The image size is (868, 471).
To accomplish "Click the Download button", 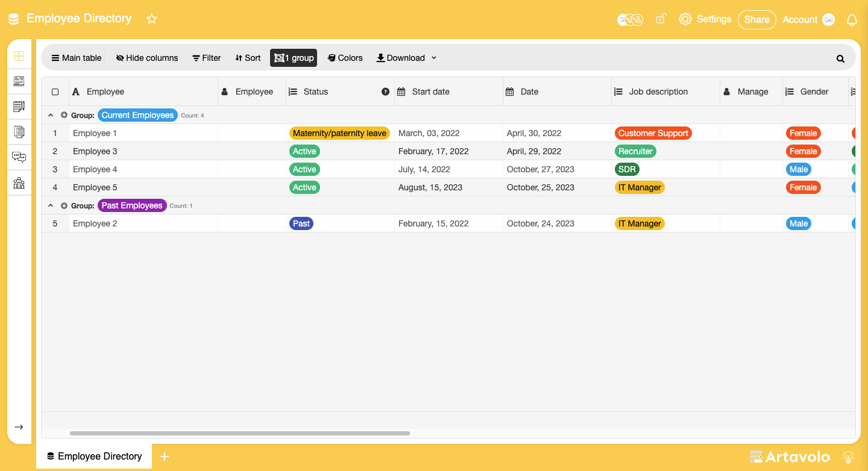I will coord(401,58).
